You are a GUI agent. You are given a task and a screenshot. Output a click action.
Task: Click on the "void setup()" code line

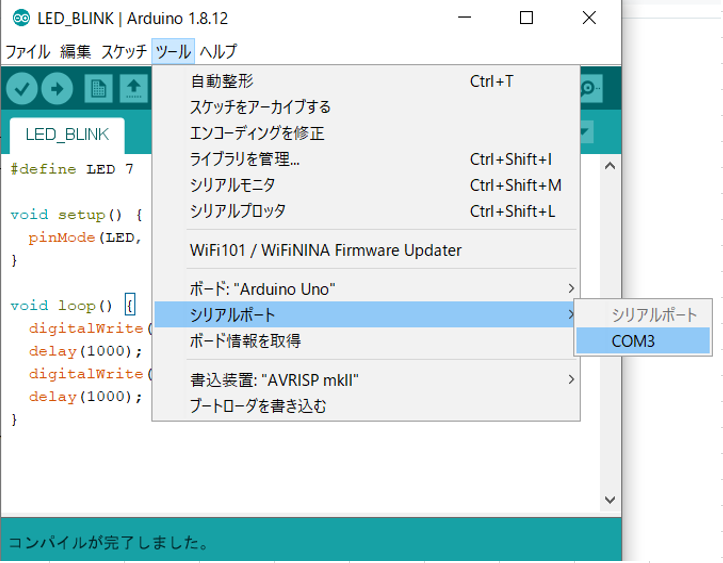76,214
